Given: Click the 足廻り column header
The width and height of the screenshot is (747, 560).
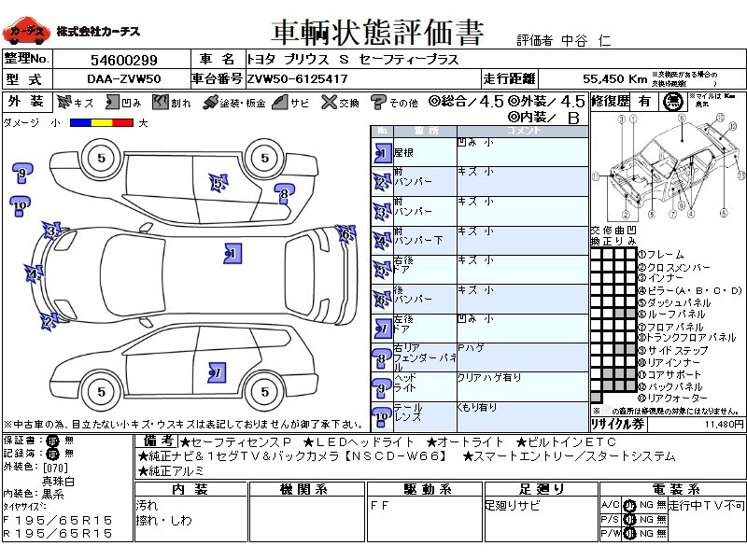Looking at the screenshot, I should click(542, 489).
